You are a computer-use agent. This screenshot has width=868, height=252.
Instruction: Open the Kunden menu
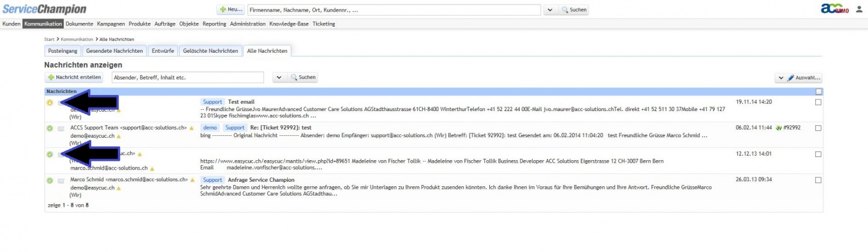point(12,24)
